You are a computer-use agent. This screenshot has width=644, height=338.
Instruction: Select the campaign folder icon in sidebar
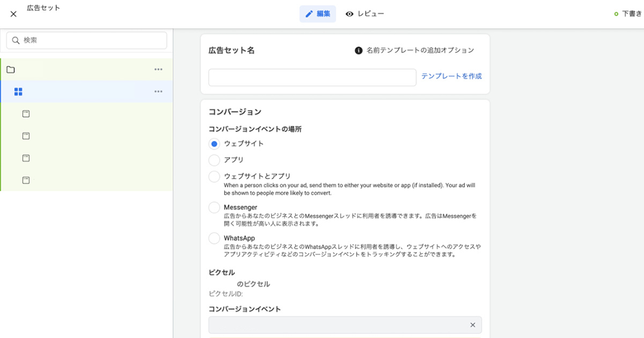pyautogui.click(x=11, y=70)
